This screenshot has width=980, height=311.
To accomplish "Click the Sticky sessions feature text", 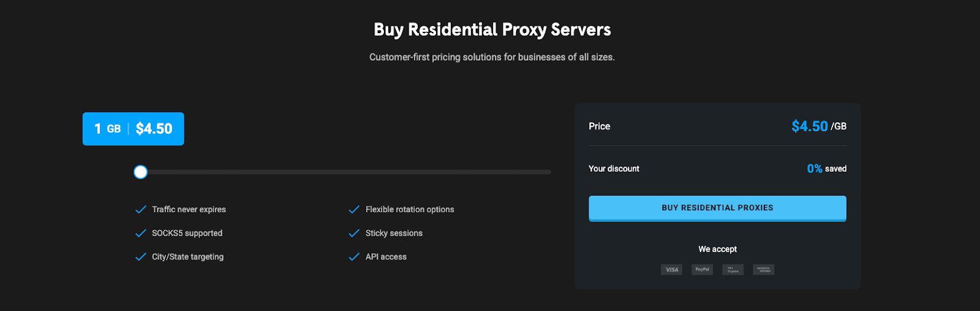I will 394,233.
